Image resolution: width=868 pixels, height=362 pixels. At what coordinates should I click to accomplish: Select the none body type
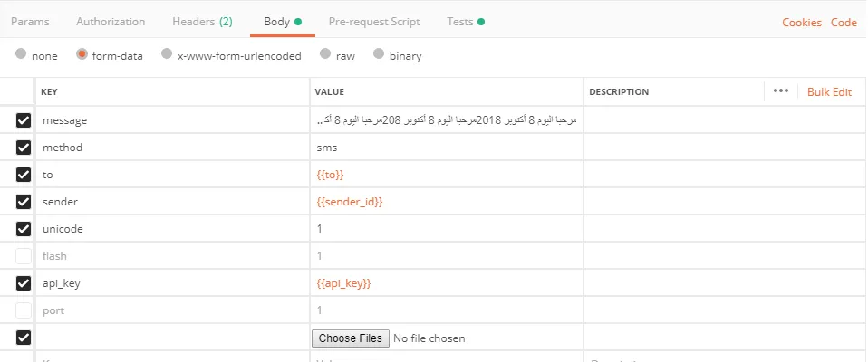coord(21,55)
